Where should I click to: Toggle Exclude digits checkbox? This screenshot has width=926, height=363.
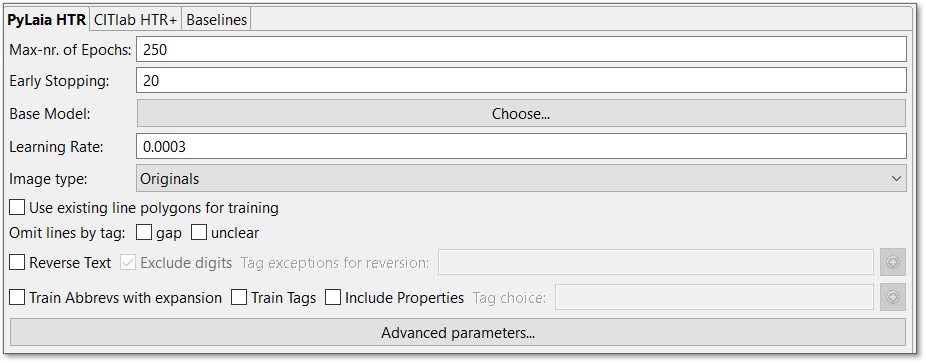click(128, 263)
